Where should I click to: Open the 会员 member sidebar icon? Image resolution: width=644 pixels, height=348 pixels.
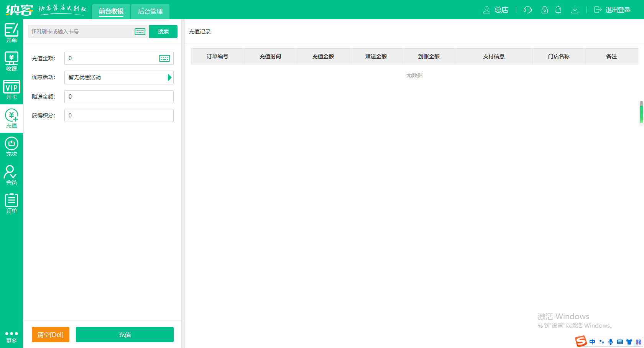click(11, 175)
